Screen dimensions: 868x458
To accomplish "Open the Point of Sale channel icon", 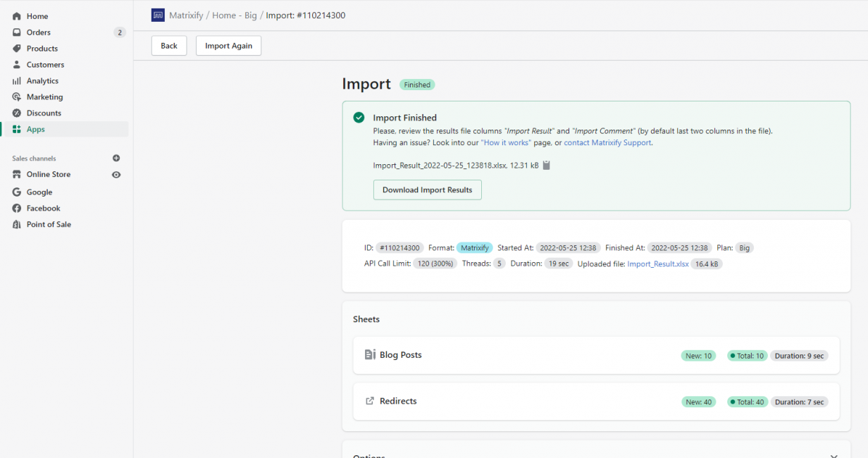I will (15, 224).
